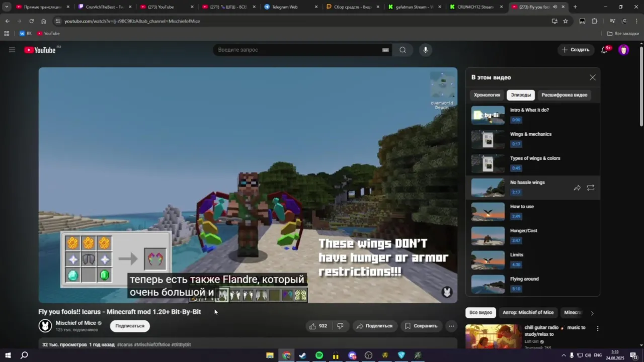
Task: Reload the browser page
Action: [x=31, y=21]
